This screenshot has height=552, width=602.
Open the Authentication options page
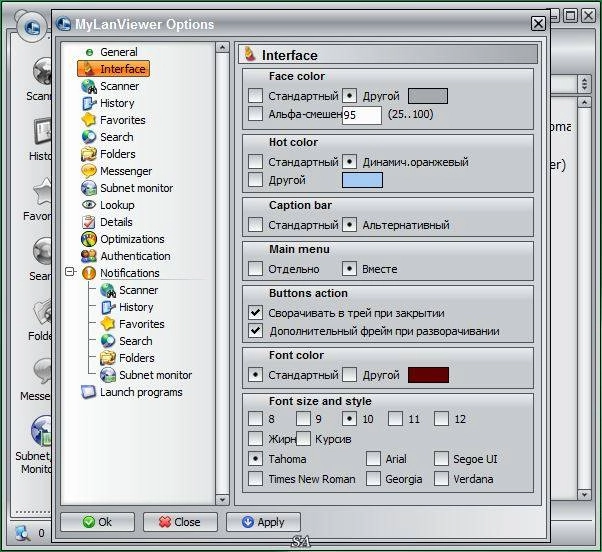(x=135, y=256)
